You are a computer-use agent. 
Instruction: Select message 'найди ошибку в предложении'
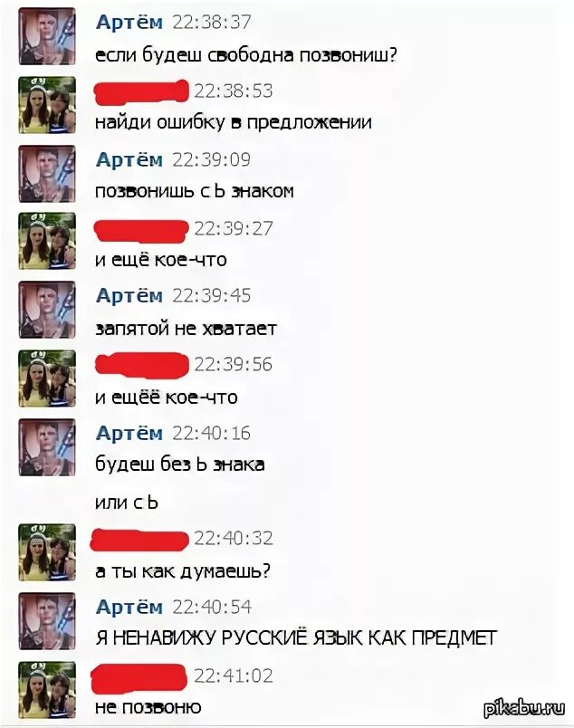tap(233, 122)
